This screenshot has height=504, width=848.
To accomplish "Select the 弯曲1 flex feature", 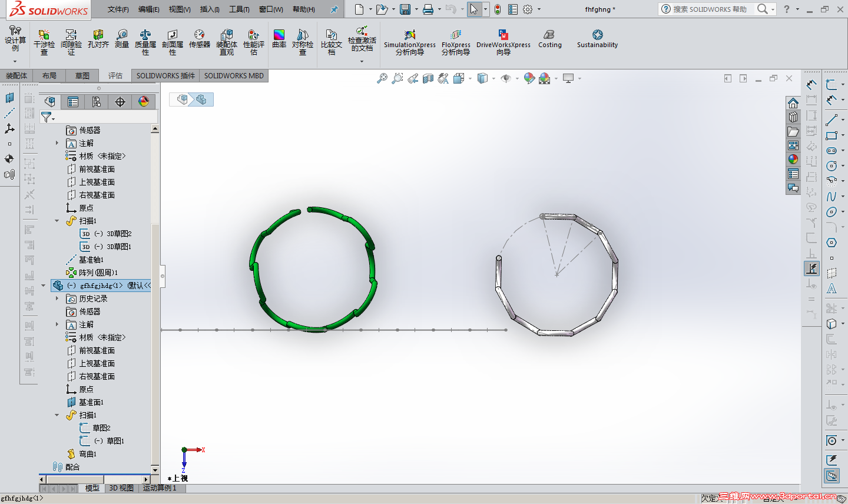I will (x=82, y=454).
